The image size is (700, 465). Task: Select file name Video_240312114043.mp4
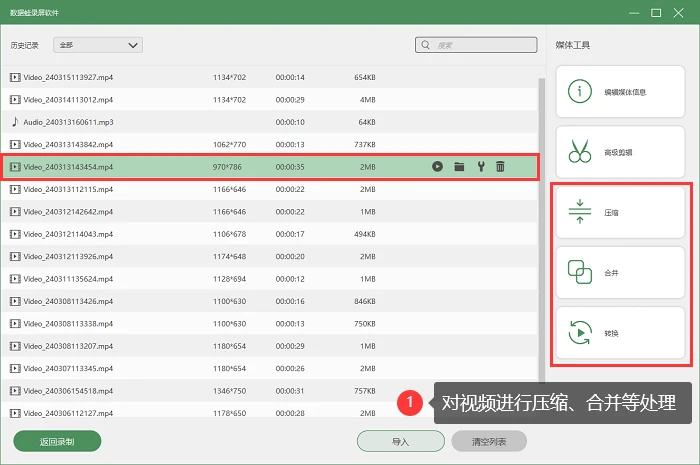tap(68, 234)
